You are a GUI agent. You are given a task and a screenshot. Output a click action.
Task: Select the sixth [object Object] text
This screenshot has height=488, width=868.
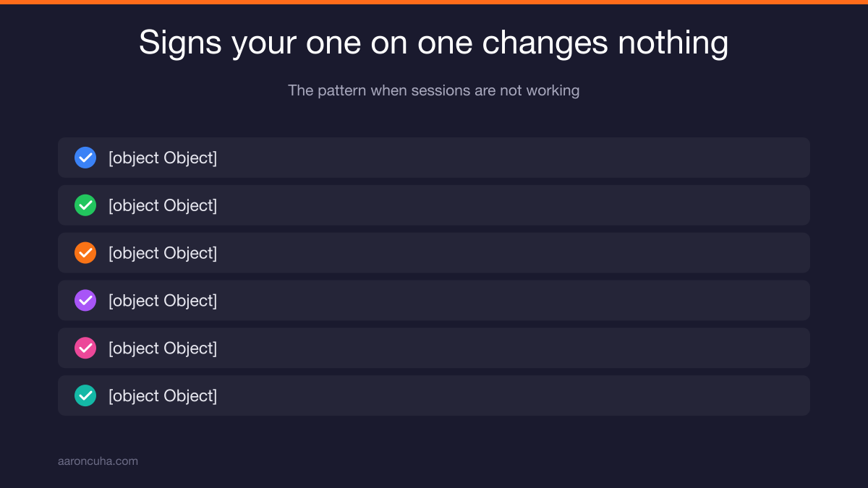click(163, 395)
